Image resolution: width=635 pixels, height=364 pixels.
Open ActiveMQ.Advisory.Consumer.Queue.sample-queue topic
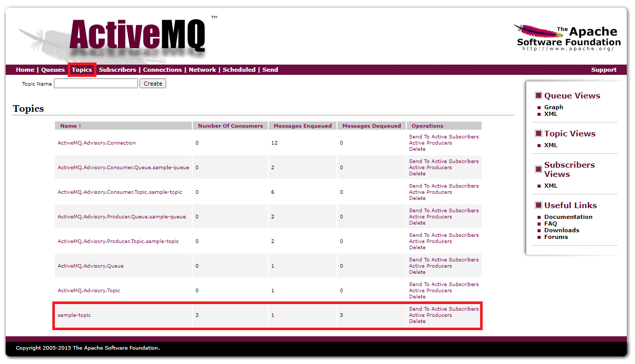tap(123, 168)
